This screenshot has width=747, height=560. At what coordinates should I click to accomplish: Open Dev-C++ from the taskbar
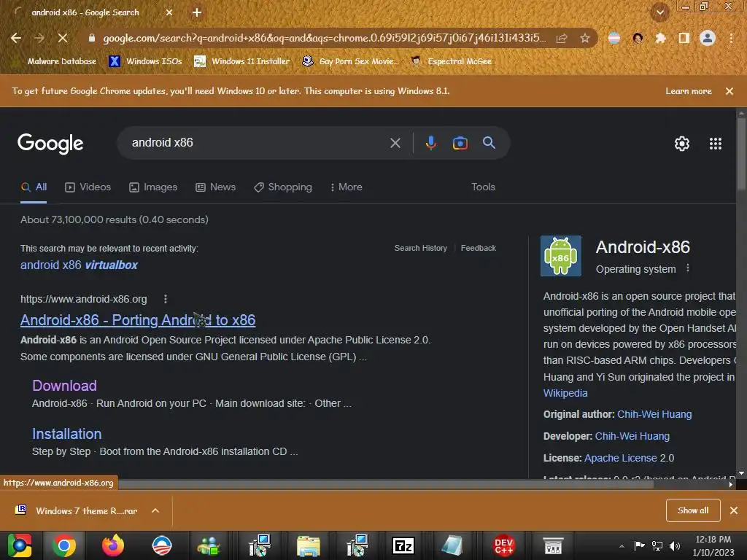point(503,546)
